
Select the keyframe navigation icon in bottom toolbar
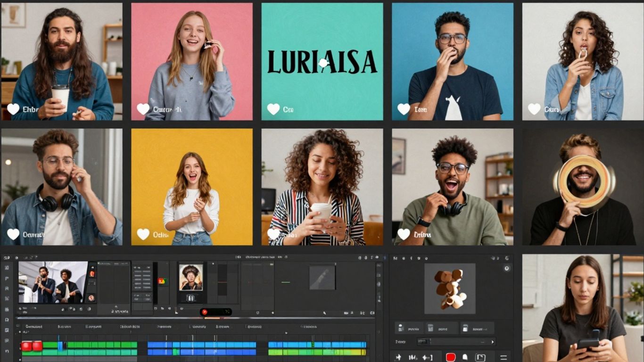click(x=427, y=357)
